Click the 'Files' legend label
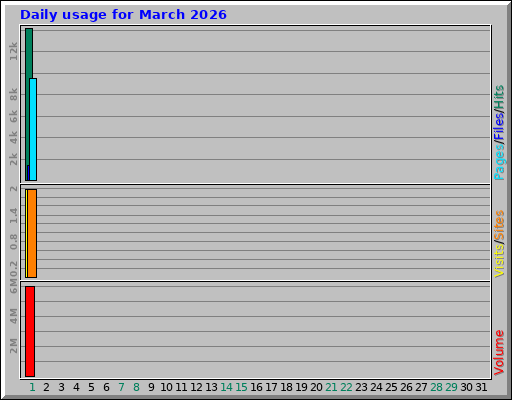 [499, 127]
